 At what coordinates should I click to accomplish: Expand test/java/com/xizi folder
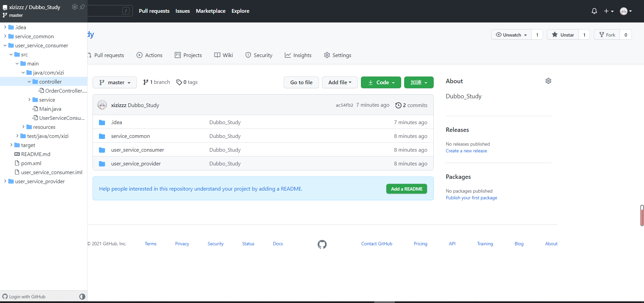[x=17, y=136]
